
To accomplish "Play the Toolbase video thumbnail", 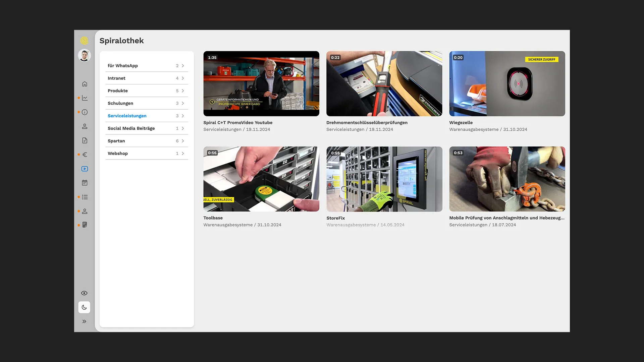I will 261,179.
